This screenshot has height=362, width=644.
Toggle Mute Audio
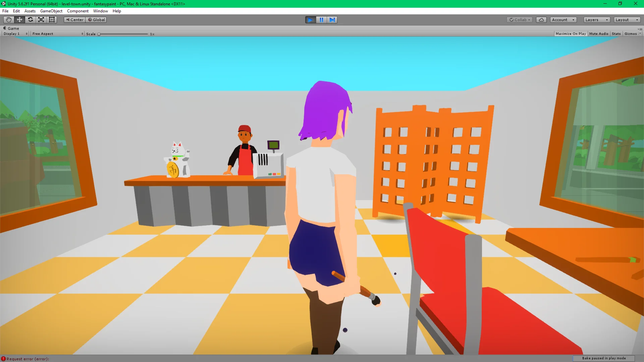[599, 34]
